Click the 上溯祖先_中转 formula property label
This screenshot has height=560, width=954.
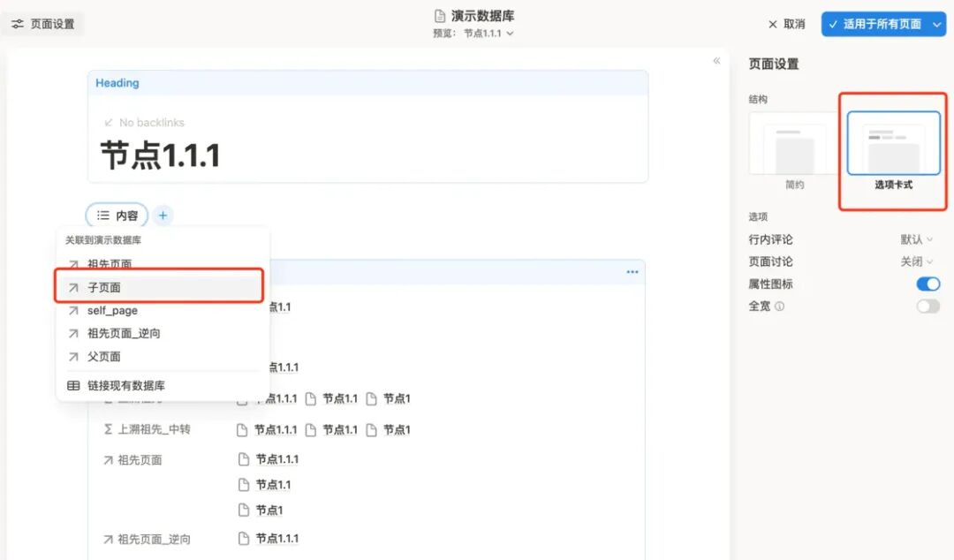click(147, 430)
